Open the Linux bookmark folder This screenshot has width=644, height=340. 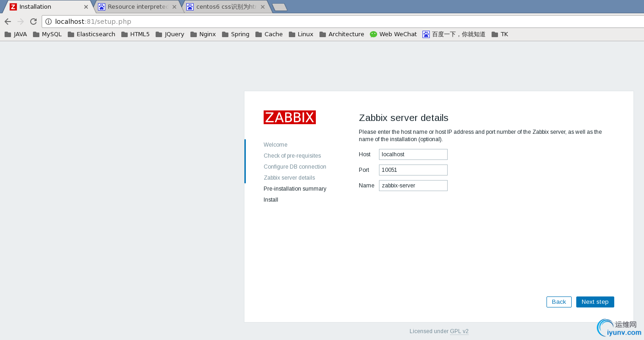click(x=301, y=34)
